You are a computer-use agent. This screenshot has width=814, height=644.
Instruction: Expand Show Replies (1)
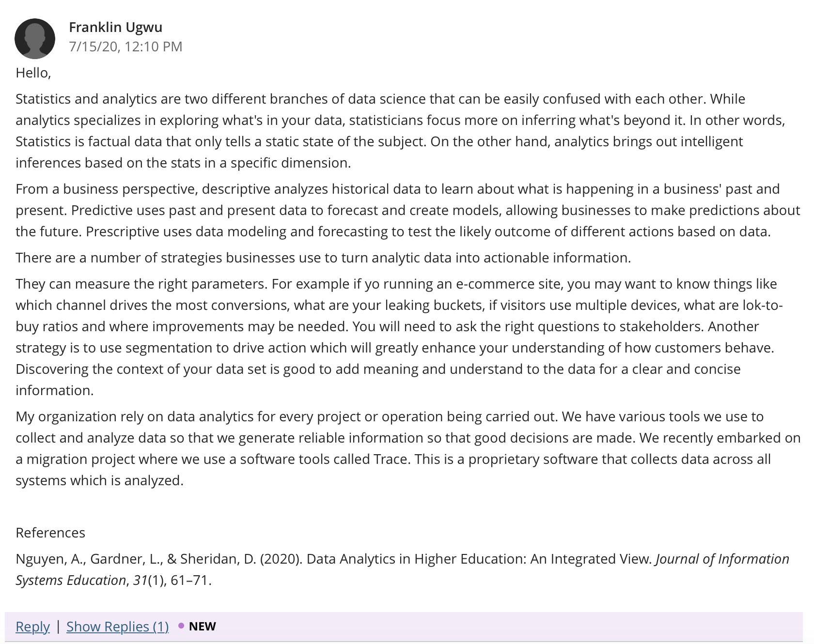118,626
